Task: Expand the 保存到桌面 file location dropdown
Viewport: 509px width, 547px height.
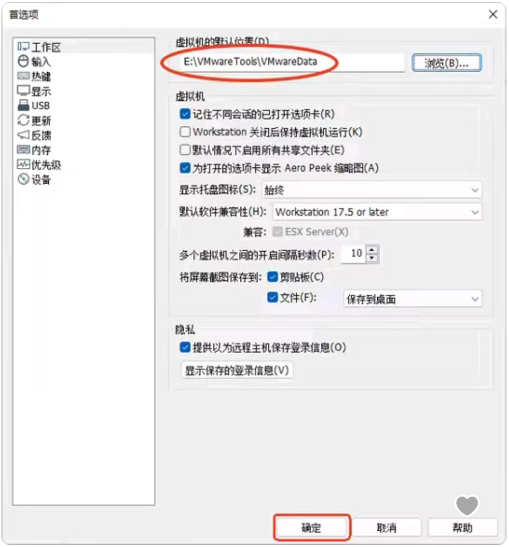Action: click(413, 299)
